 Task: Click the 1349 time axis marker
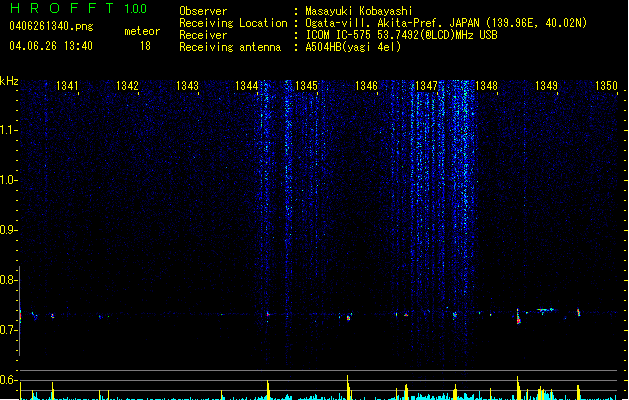tap(546, 86)
